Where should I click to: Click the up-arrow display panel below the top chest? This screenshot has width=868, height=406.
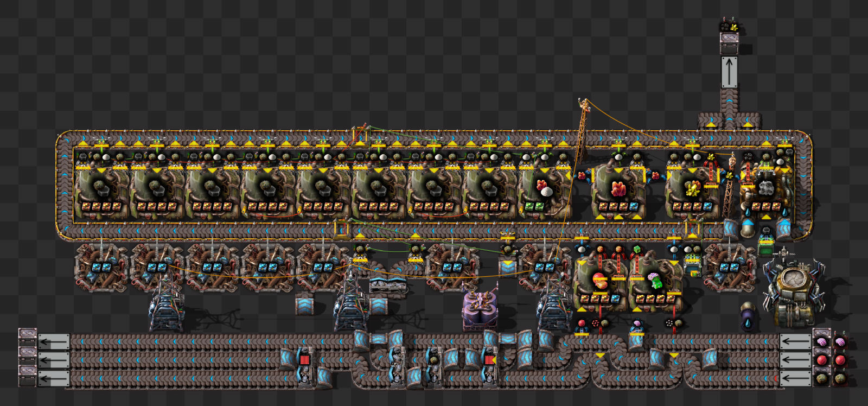tap(729, 72)
